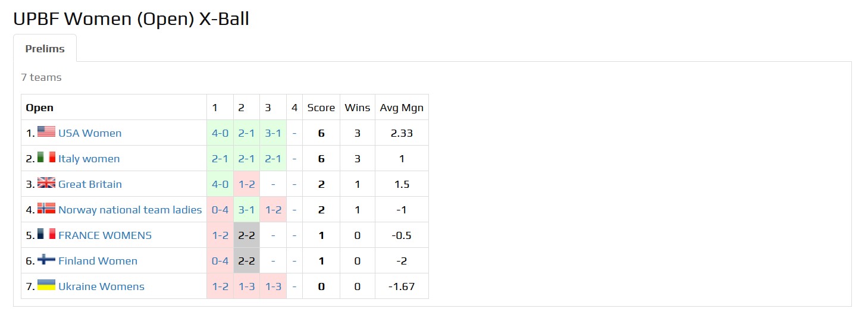Click the Great Britain flag icon
Screen dimensions: 868x318
[46, 183]
